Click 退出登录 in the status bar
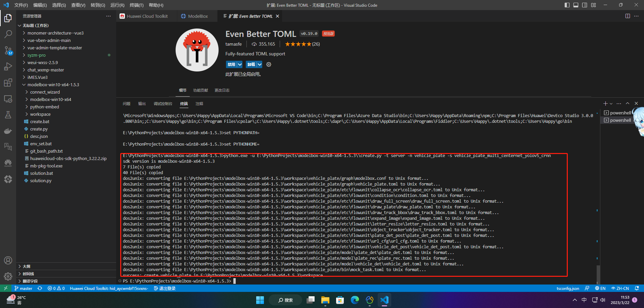 tap(165, 288)
